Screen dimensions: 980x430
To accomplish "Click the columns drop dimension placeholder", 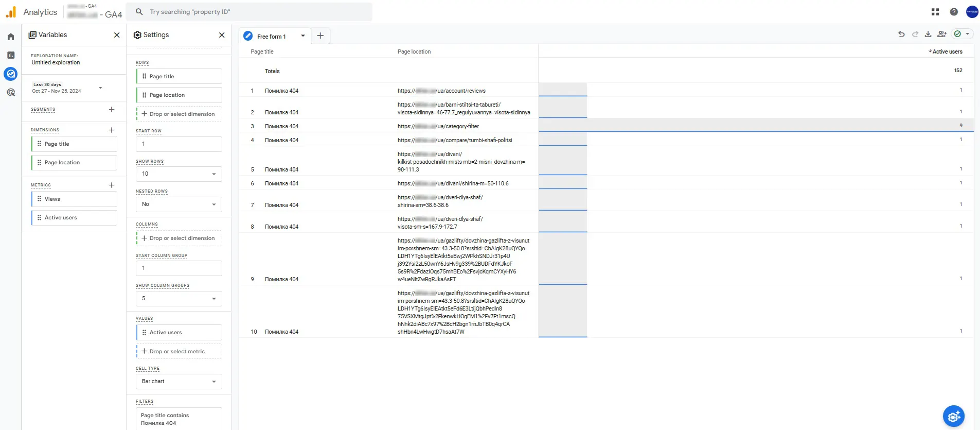I will [179, 238].
